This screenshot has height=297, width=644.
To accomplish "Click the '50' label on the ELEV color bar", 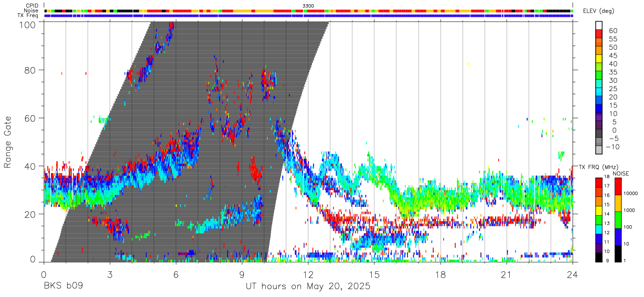I will (613, 48).
